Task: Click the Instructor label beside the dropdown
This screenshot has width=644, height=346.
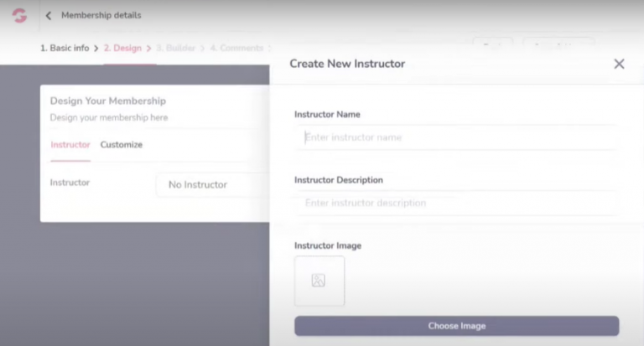Action: [x=70, y=183]
